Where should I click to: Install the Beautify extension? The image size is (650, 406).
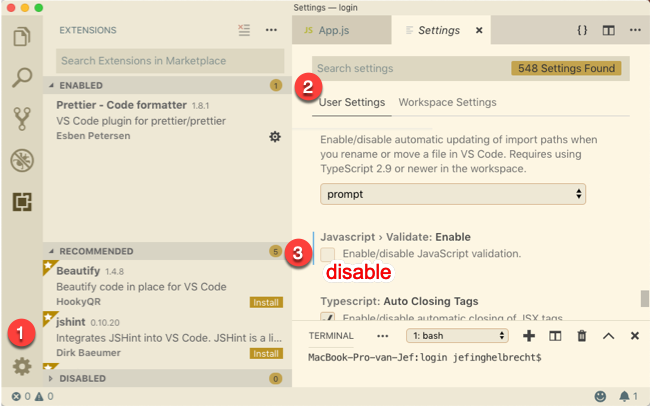pyautogui.click(x=266, y=302)
